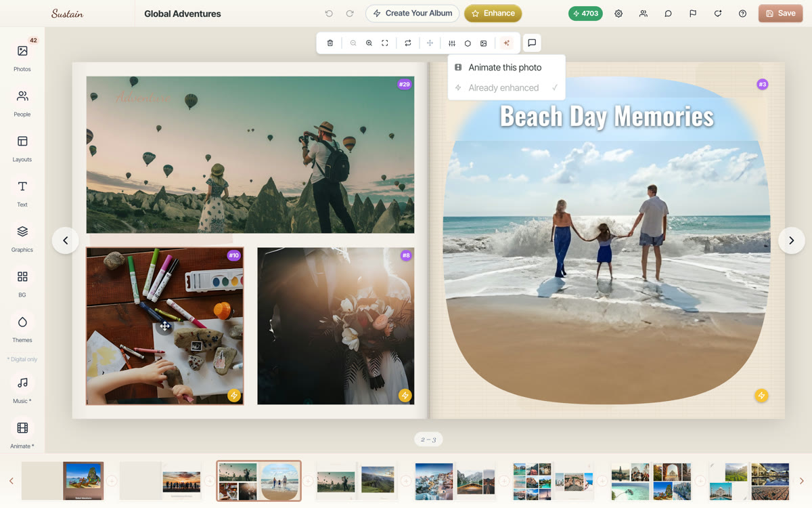812x508 pixels.
Task: Click the flag icon in top bar
Action: (x=693, y=14)
